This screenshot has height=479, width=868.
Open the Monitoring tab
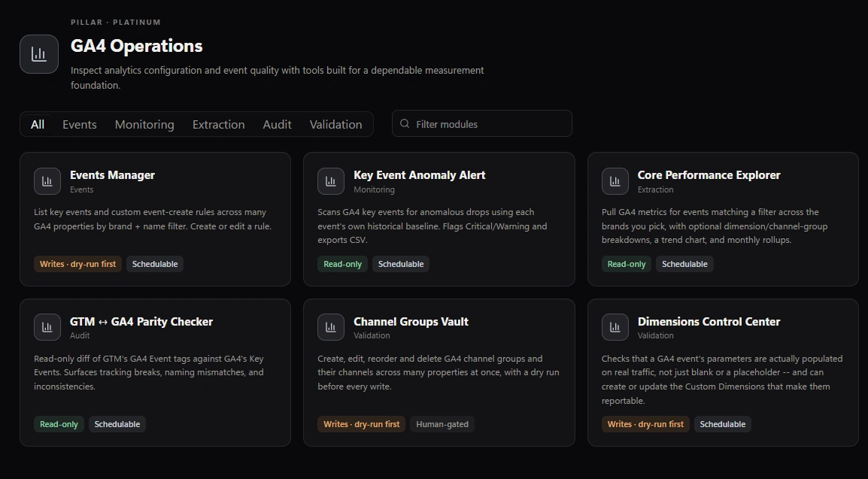(x=144, y=125)
